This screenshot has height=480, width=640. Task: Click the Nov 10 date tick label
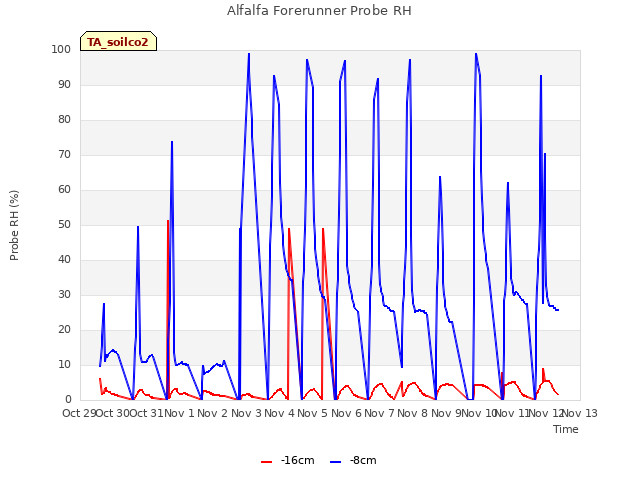pos(479,413)
